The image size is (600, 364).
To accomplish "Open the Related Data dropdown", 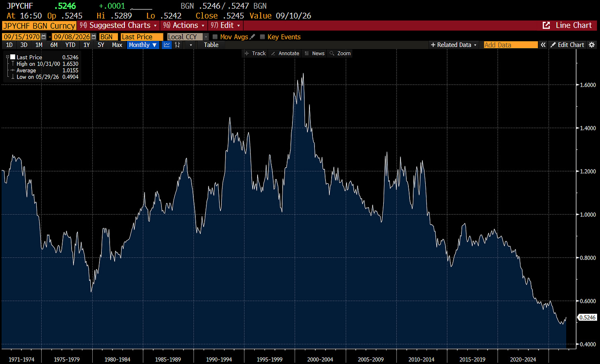I will click(453, 45).
